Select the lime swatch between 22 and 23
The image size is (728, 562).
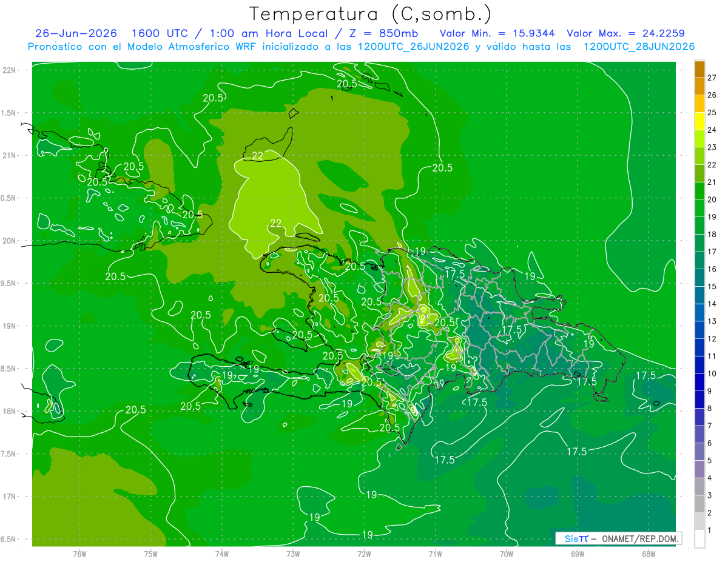click(x=699, y=156)
